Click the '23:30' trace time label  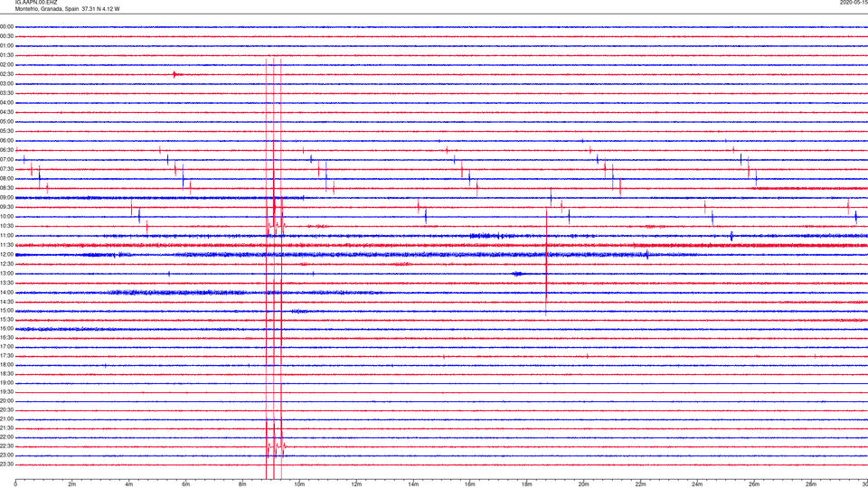[x=6, y=465]
